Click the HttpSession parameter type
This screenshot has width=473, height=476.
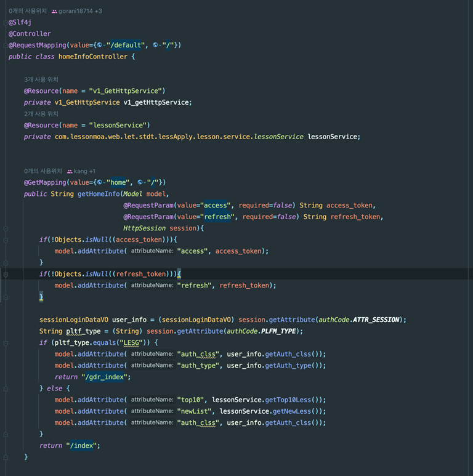[x=145, y=228]
